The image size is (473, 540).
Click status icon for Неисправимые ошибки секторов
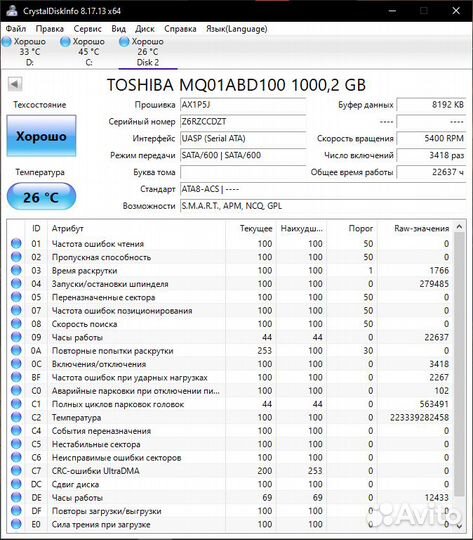[x=16, y=457]
